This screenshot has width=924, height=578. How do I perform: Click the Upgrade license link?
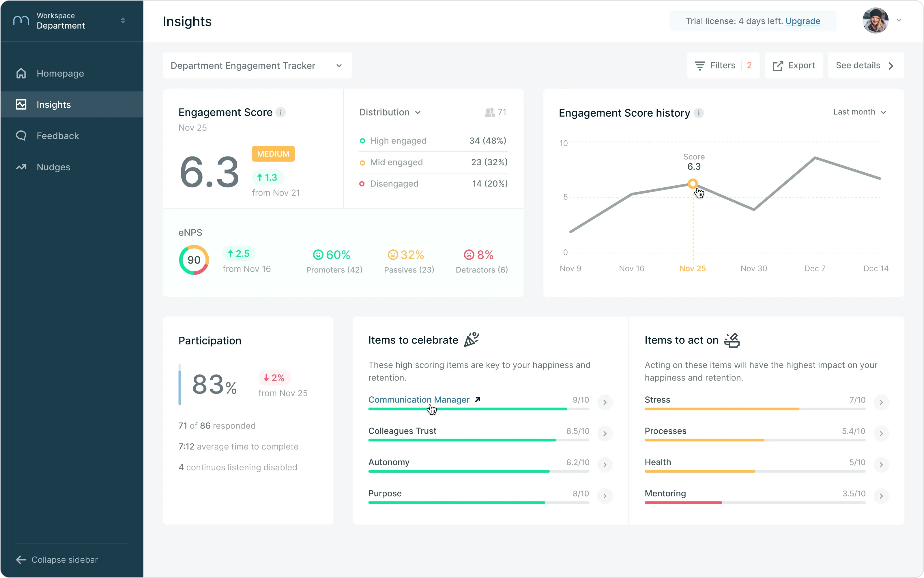click(x=803, y=21)
